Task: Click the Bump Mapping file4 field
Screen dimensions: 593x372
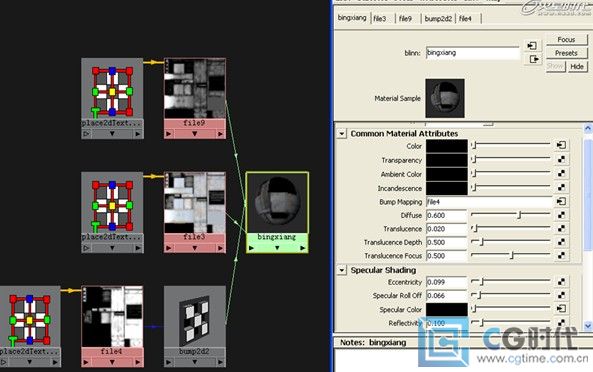Action: tap(490, 202)
